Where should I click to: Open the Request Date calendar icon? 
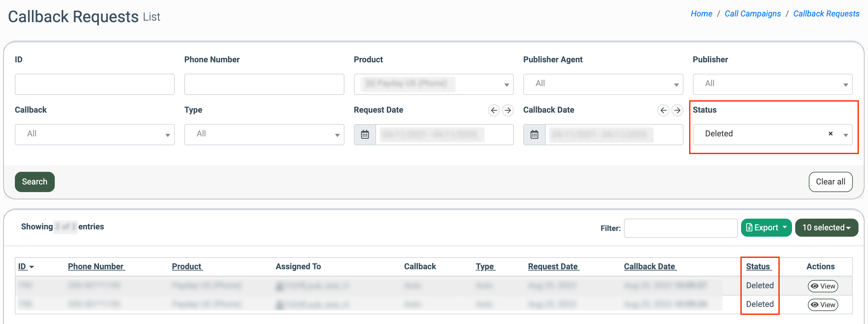coord(365,135)
